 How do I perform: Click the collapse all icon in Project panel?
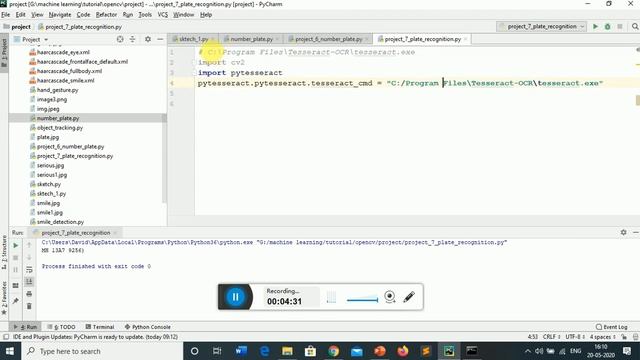(132, 39)
